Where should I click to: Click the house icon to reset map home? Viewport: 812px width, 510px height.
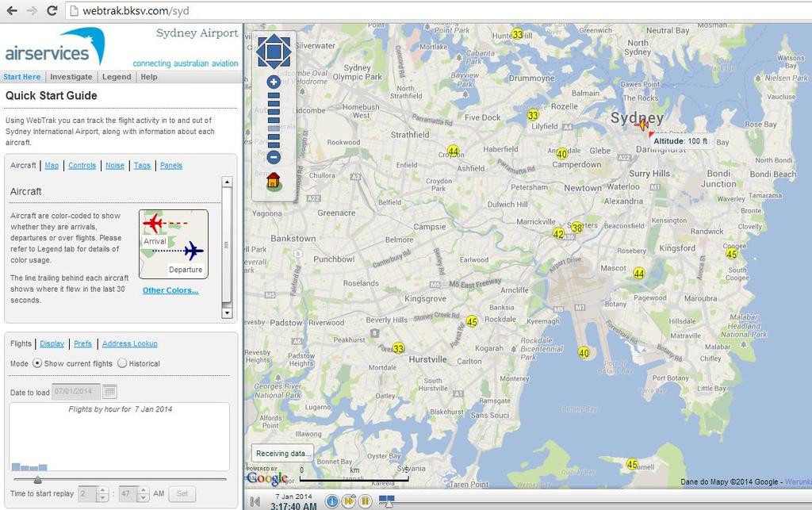tap(274, 181)
